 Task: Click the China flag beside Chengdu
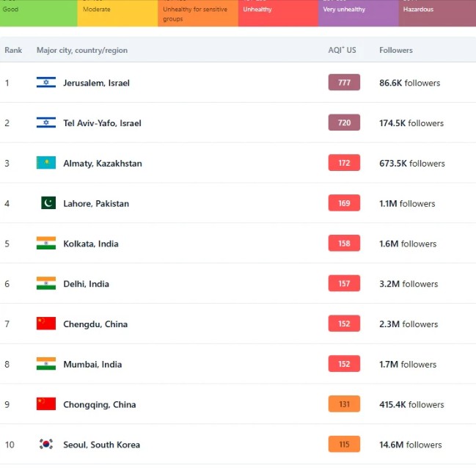tap(45, 324)
